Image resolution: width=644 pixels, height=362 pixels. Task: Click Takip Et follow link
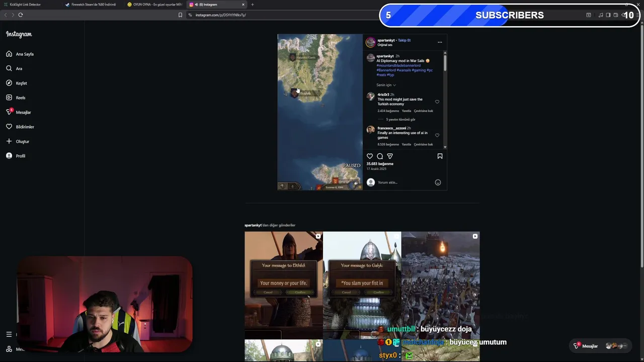click(405, 40)
